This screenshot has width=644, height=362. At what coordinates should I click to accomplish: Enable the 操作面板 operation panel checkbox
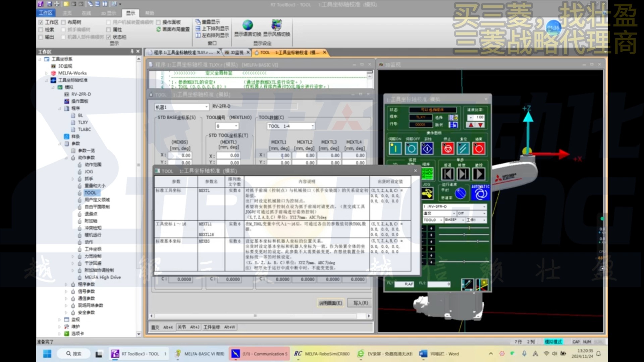click(x=158, y=22)
